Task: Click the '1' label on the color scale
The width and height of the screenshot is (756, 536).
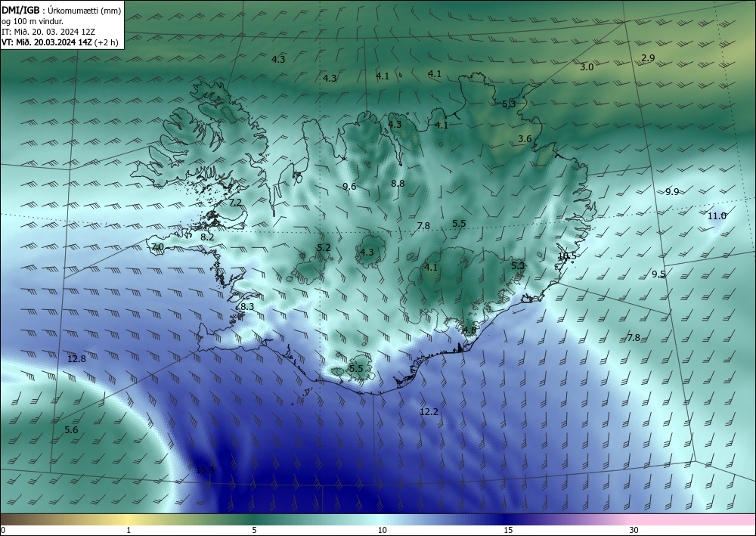Action: tap(129, 530)
